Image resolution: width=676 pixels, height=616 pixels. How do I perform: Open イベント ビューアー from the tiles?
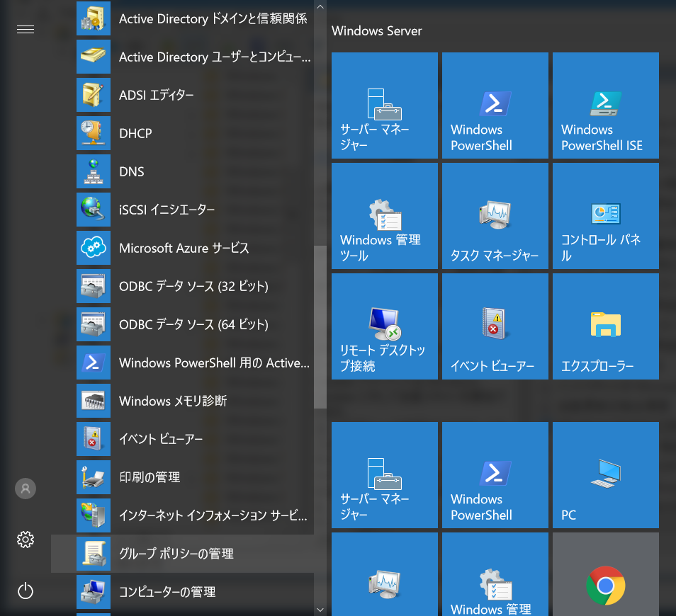[495, 326]
